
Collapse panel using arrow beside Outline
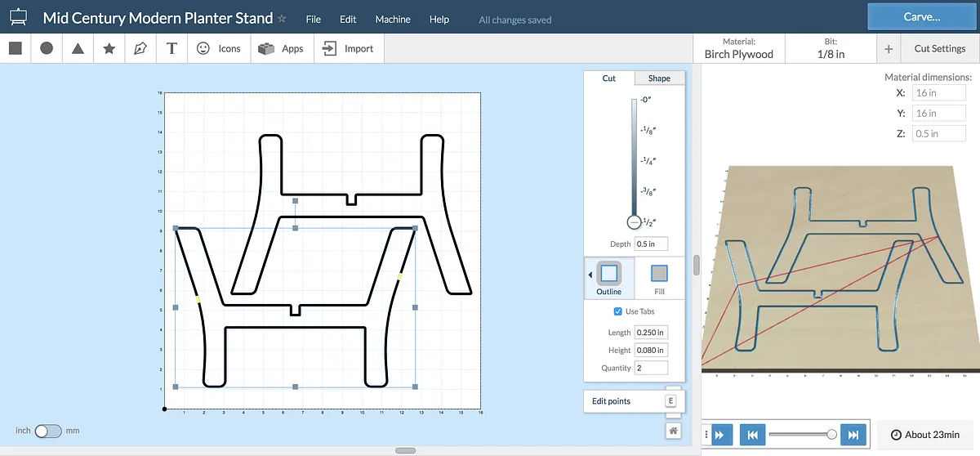[590, 275]
